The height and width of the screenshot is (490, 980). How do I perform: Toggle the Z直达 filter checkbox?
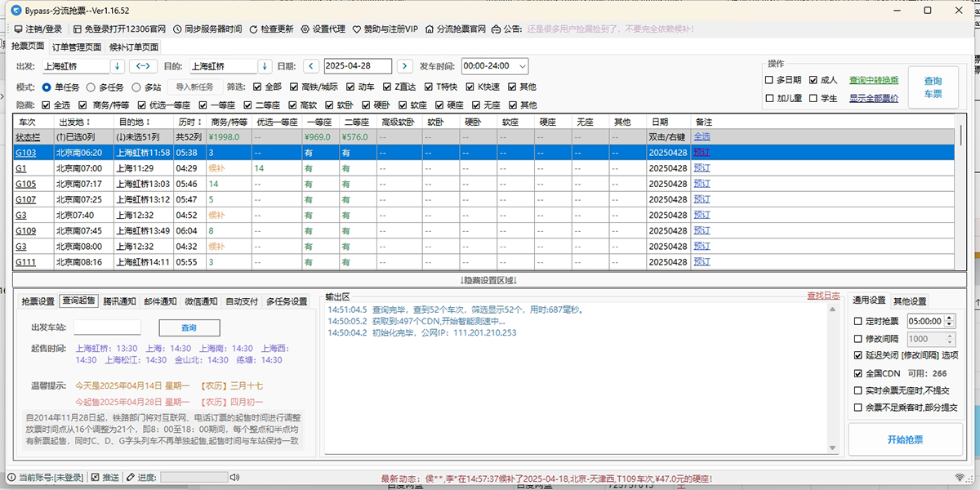click(x=386, y=87)
